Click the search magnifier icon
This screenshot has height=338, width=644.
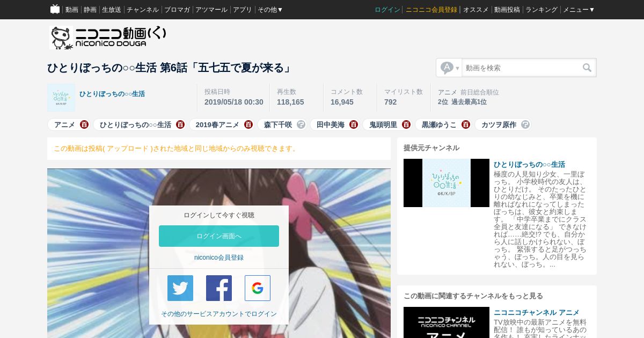coord(587,68)
